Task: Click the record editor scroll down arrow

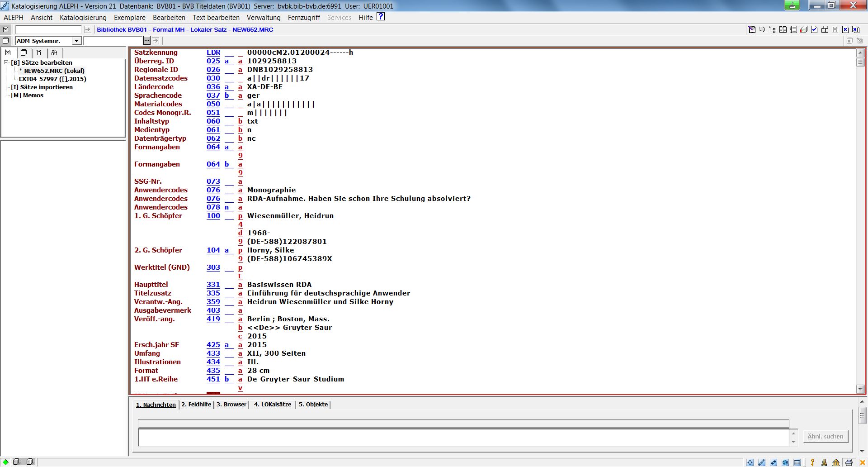Action: [860, 389]
